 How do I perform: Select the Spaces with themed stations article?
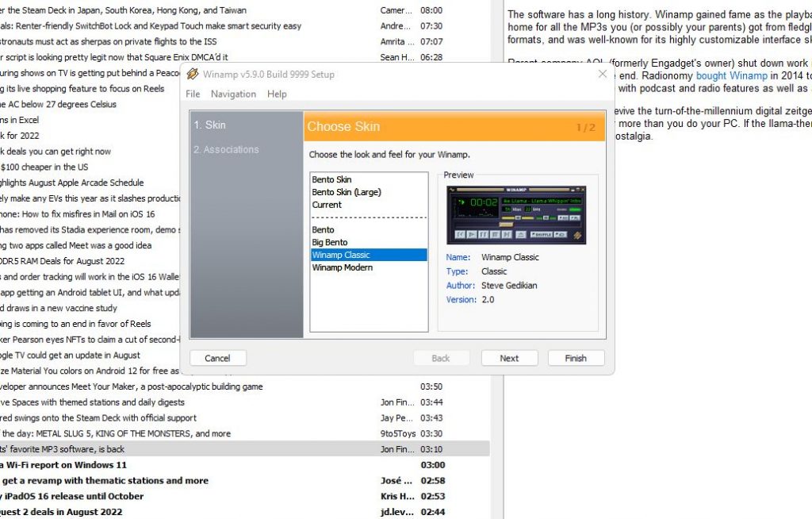244,402
